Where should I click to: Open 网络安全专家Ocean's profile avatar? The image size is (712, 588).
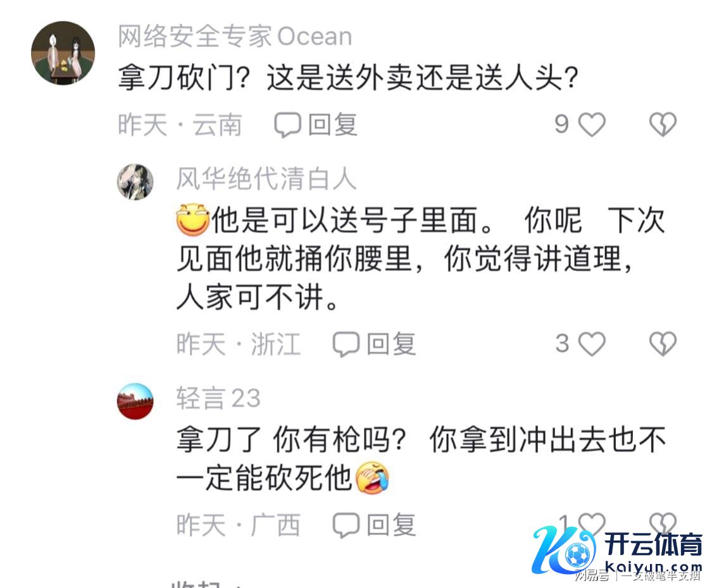coord(63,53)
